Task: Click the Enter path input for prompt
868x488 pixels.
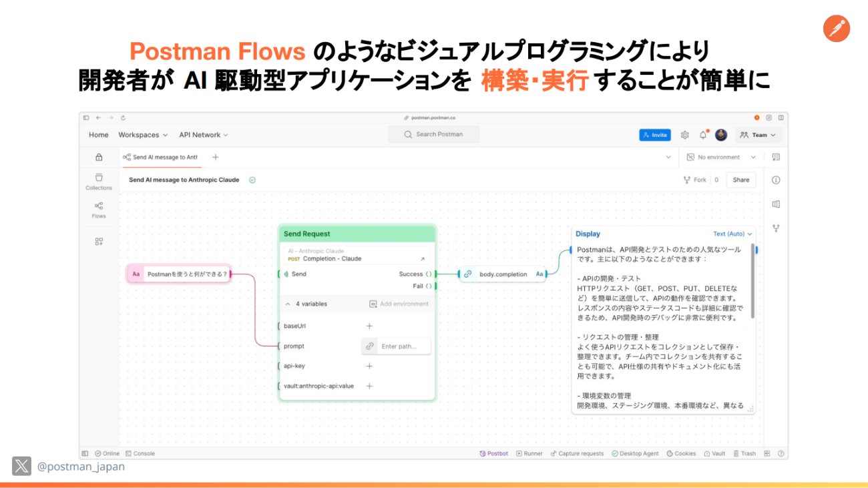Action: [x=403, y=346]
